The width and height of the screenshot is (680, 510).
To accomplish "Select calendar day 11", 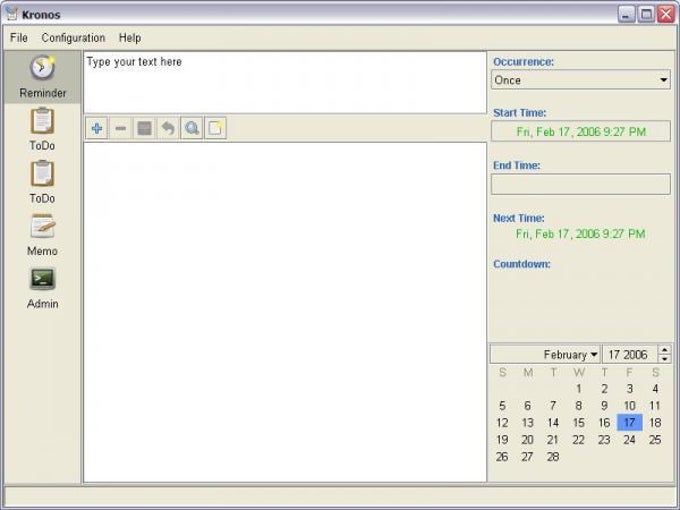I will point(655,405).
